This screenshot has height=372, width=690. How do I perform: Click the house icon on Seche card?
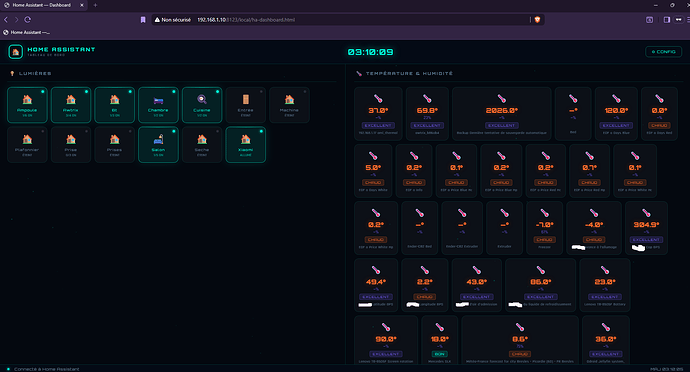pyautogui.click(x=202, y=140)
